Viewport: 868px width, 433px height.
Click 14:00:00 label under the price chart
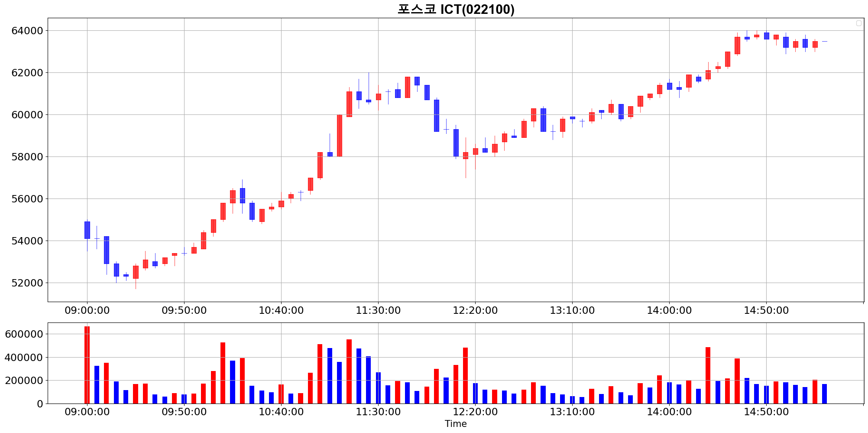[x=669, y=310]
